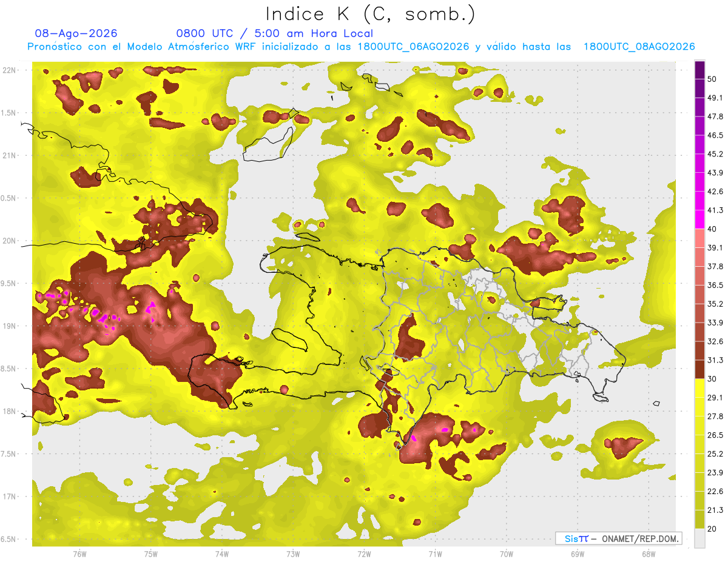Click the '36.5' value on the color scale

(716, 285)
